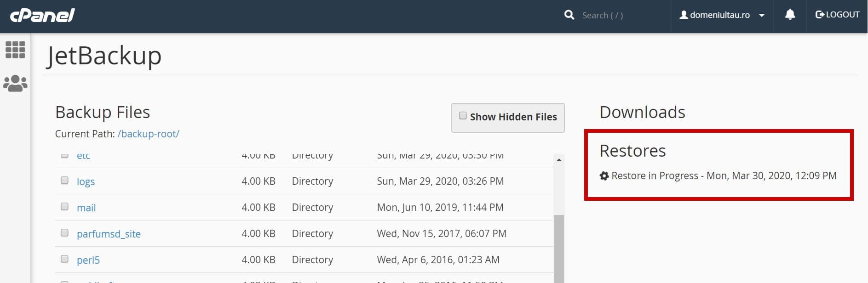The width and height of the screenshot is (868, 283).
Task: Open the etc directory link
Action: coord(83,156)
